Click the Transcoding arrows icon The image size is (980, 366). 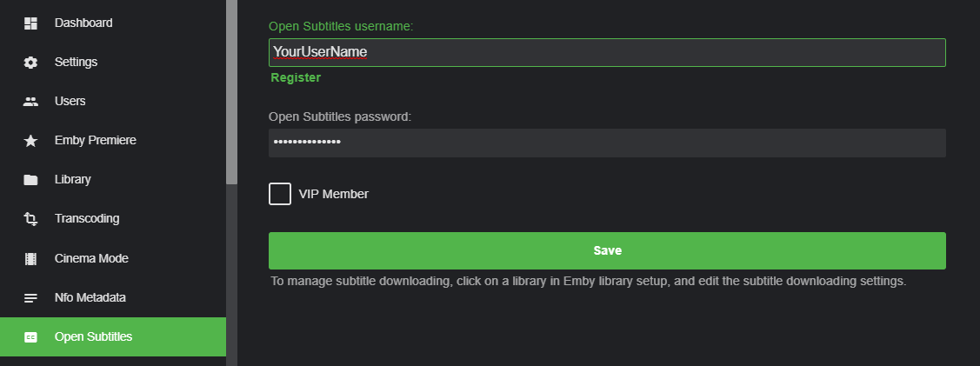[30, 219]
